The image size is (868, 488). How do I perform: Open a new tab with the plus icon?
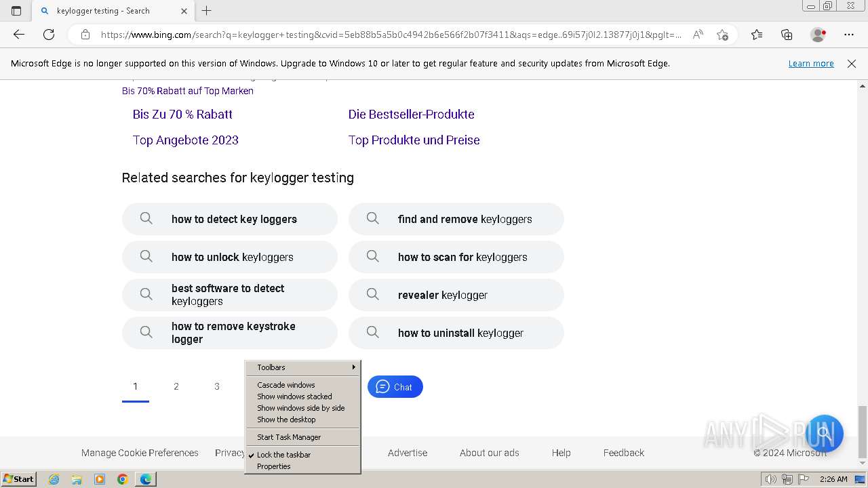pyautogui.click(x=207, y=11)
